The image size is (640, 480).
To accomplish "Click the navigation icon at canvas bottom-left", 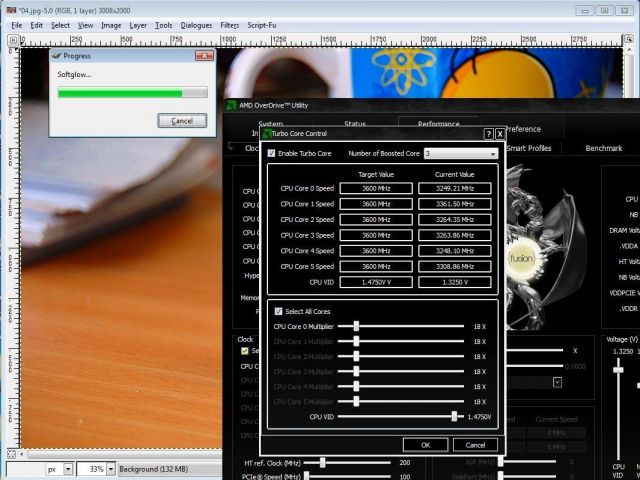I will tap(11, 454).
